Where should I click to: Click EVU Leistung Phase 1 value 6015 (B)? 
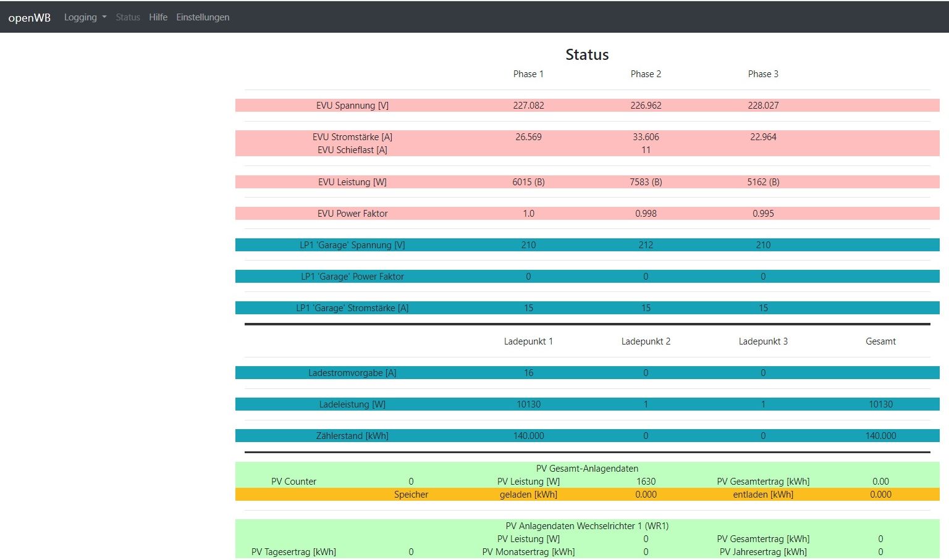(528, 182)
